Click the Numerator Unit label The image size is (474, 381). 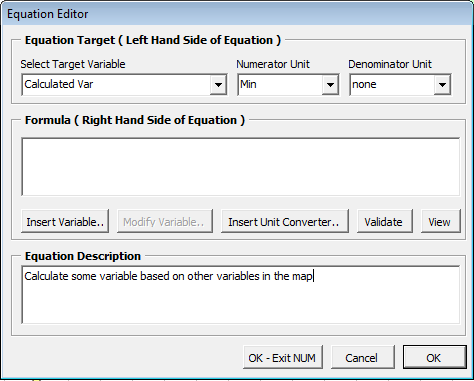(273, 64)
